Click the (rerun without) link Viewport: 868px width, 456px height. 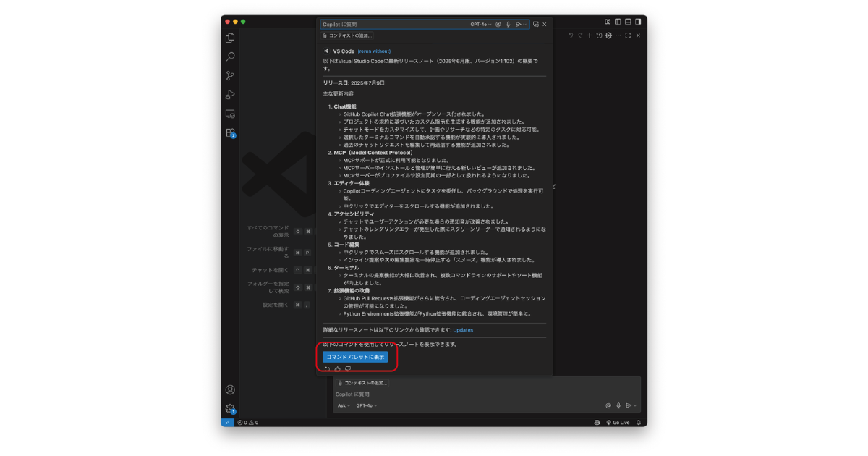[x=374, y=51]
